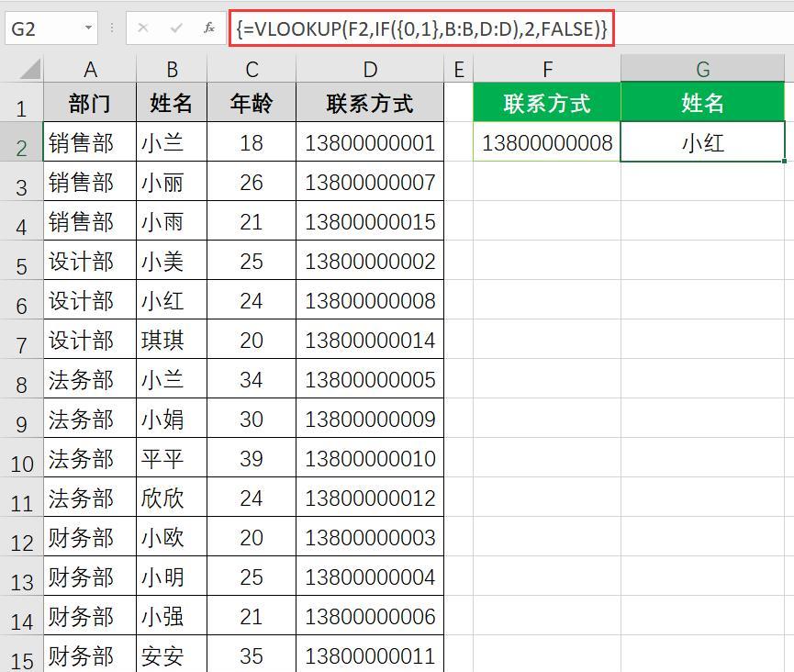
Task: Select column F header
Action: coord(547,70)
